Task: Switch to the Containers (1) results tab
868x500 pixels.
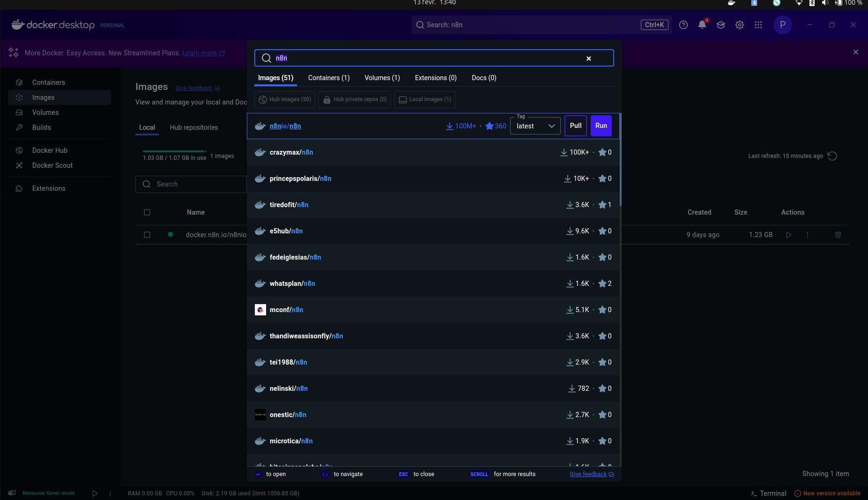Action: [x=329, y=78]
